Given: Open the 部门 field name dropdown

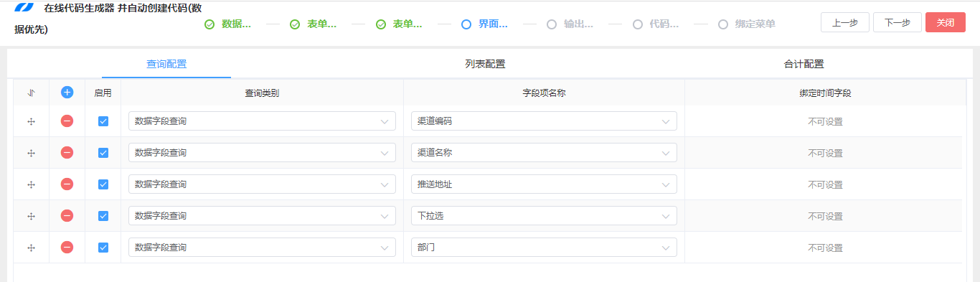Looking at the screenshot, I should (x=544, y=248).
